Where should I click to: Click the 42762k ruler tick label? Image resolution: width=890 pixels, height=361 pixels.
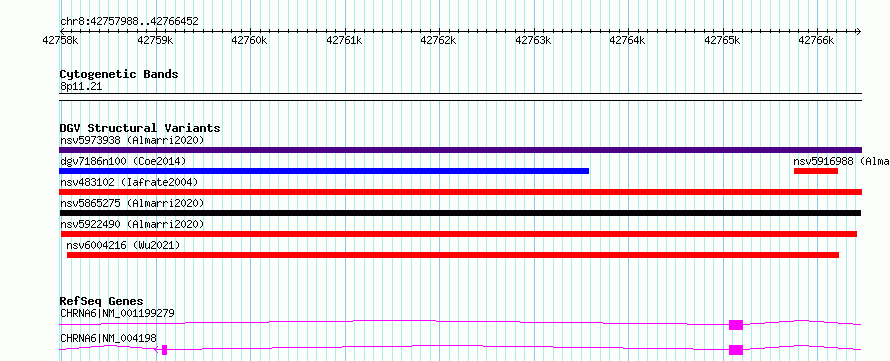pyautogui.click(x=438, y=41)
